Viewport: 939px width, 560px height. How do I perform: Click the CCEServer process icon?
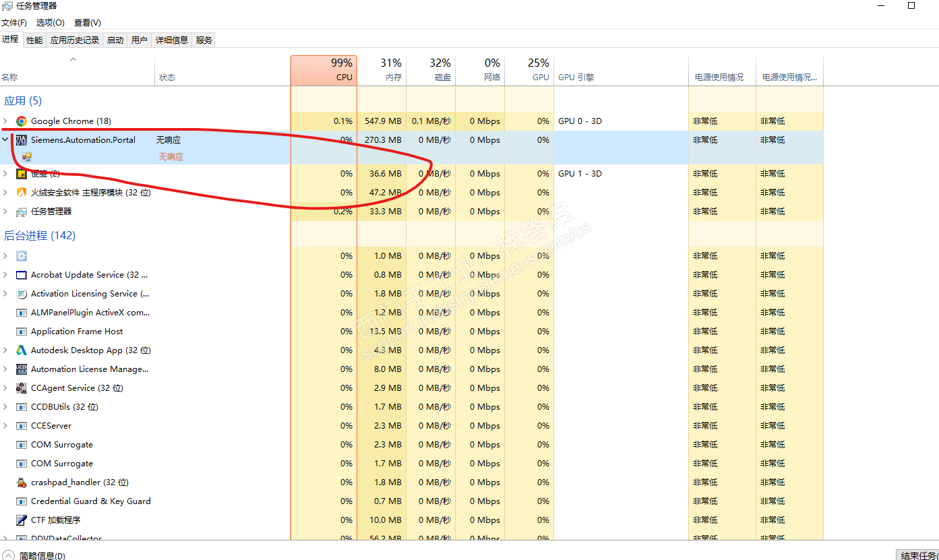tap(22, 426)
